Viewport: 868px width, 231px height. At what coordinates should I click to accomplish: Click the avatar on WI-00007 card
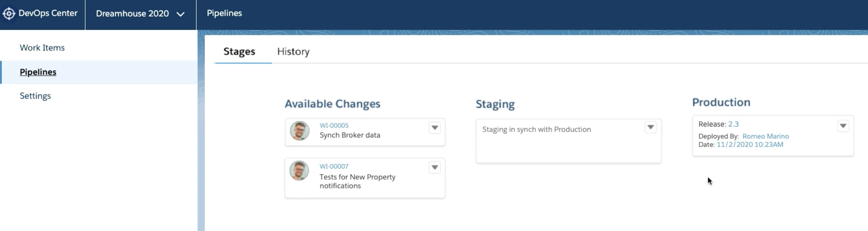[x=299, y=171]
